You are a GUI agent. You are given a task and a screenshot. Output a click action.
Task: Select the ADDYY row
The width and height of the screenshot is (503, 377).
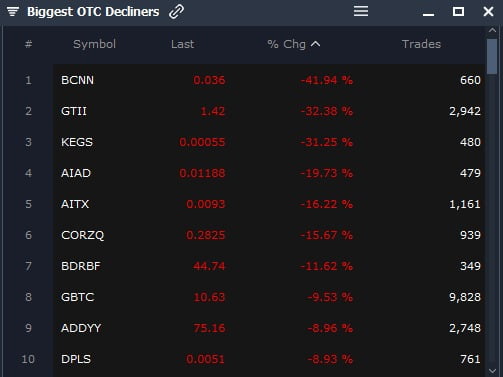[269, 328]
